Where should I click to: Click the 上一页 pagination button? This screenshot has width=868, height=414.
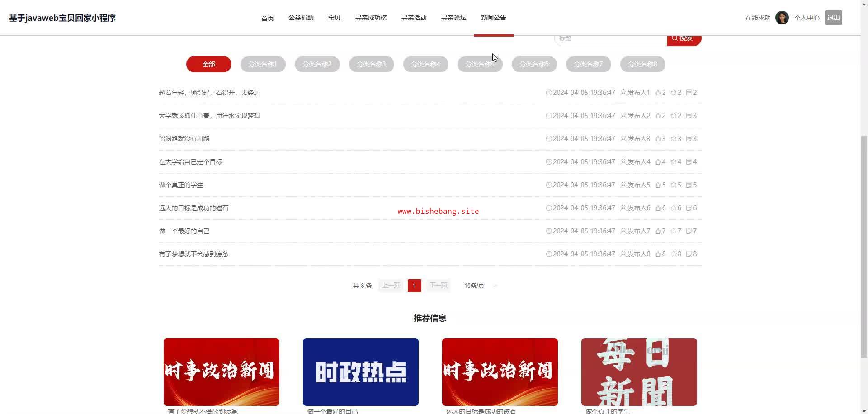(x=391, y=286)
